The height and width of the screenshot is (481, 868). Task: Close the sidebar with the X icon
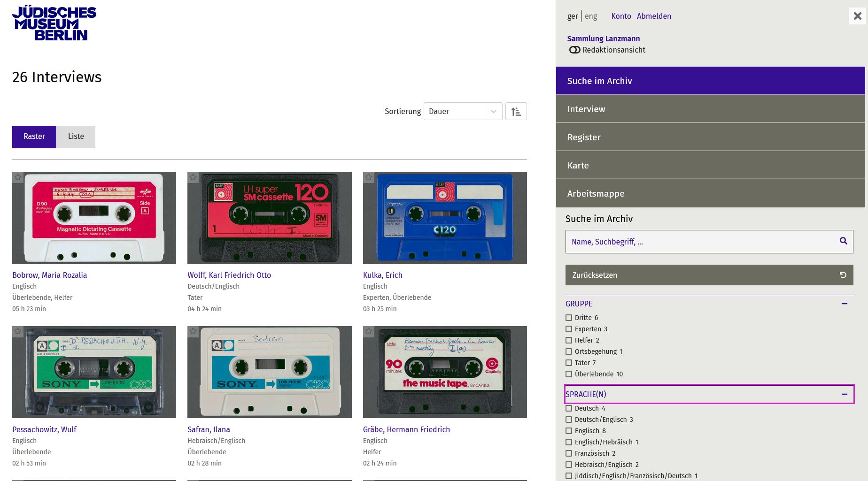click(x=857, y=16)
